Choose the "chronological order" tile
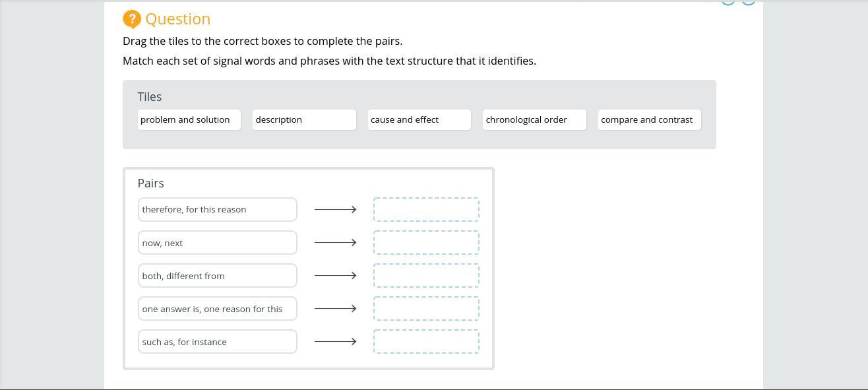The width and height of the screenshot is (868, 390). [534, 119]
